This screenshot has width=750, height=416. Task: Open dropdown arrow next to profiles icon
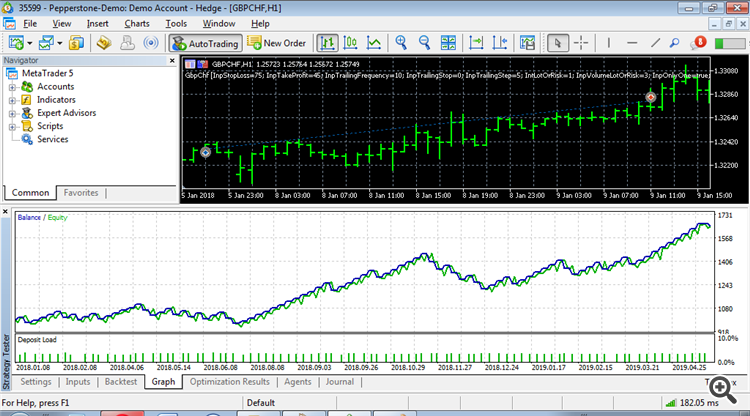click(x=60, y=43)
